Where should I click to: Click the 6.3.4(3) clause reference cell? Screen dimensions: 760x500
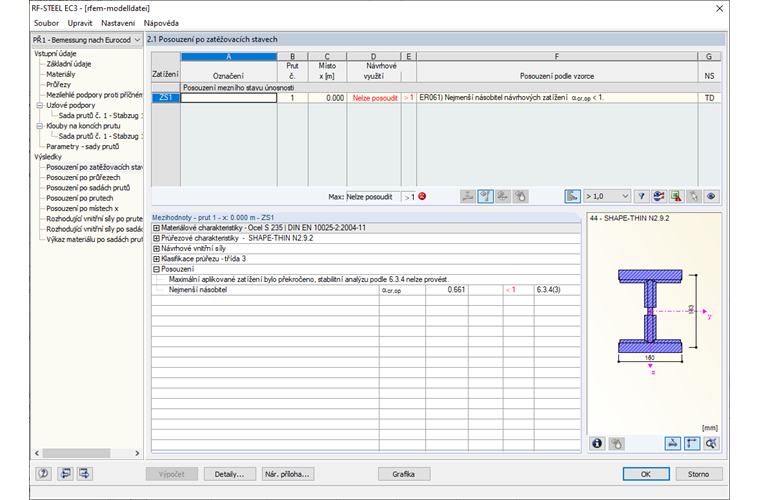tap(557, 290)
